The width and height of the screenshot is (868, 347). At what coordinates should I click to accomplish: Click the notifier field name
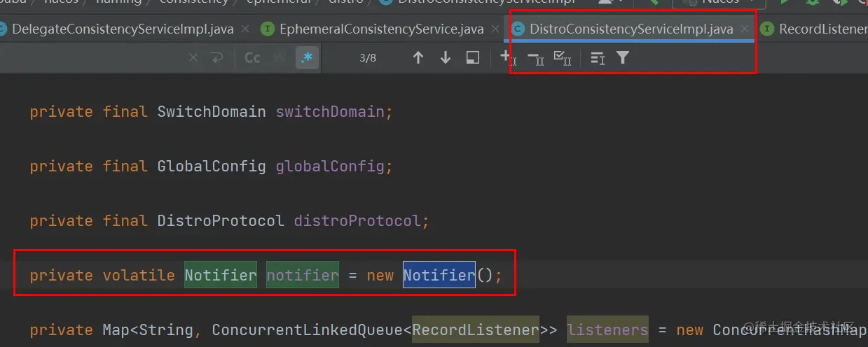pos(303,275)
